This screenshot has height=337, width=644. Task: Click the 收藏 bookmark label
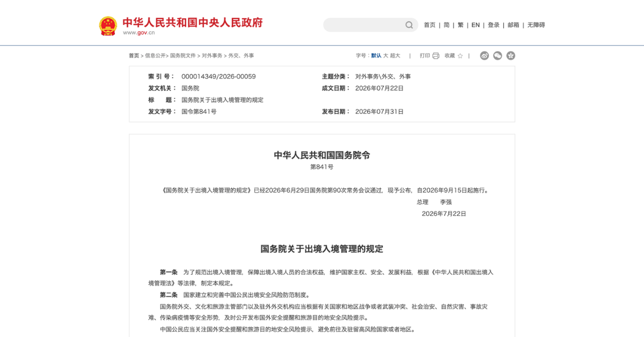pos(450,56)
